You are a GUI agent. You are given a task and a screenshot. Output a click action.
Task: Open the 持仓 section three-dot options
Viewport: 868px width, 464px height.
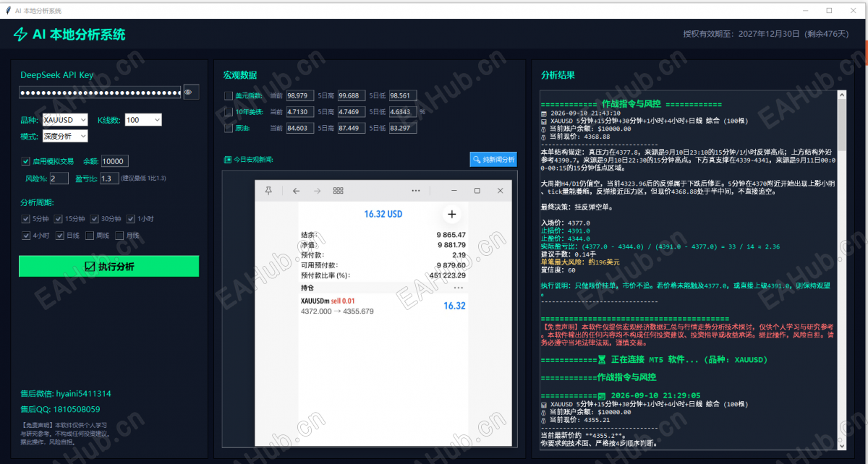[x=458, y=288]
